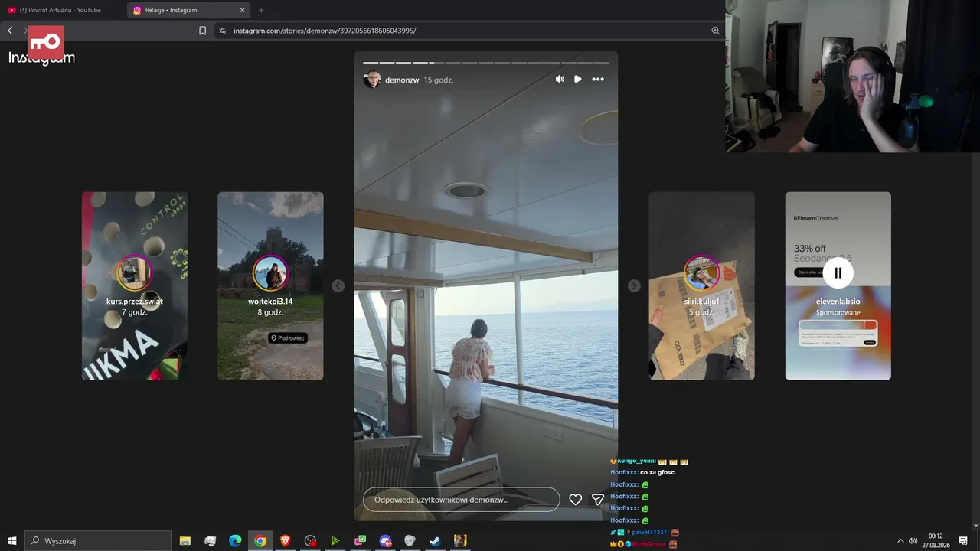This screenshot has width=980, height=551.
Task: Open demonzw profile picture
Action: point(372,80)
